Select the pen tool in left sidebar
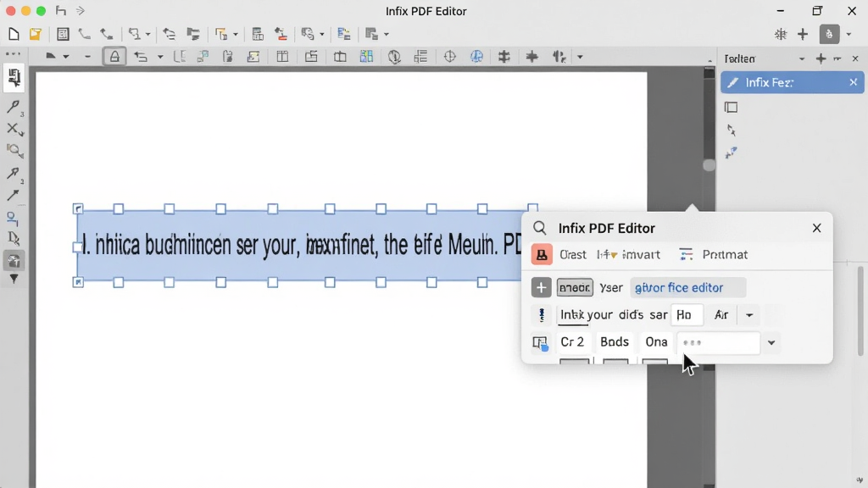The image size is (868, 488). [x=14, y=107]
